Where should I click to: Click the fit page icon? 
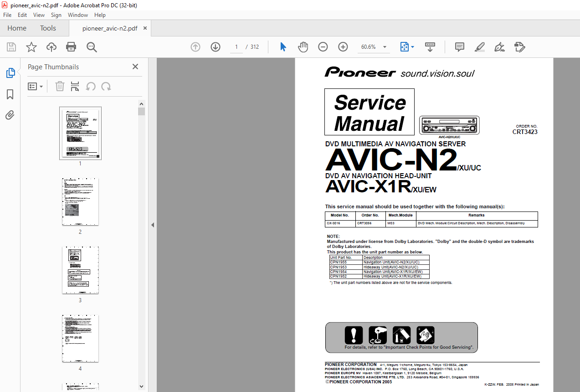tap(404, 47)
